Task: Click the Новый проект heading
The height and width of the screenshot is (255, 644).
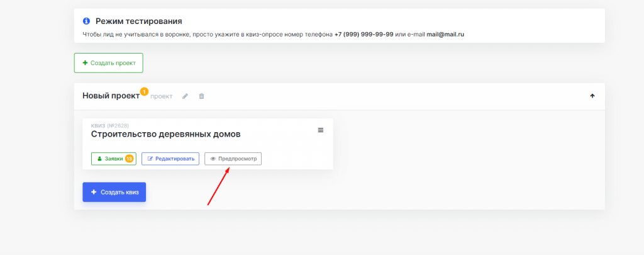Action: coord(111,96)
